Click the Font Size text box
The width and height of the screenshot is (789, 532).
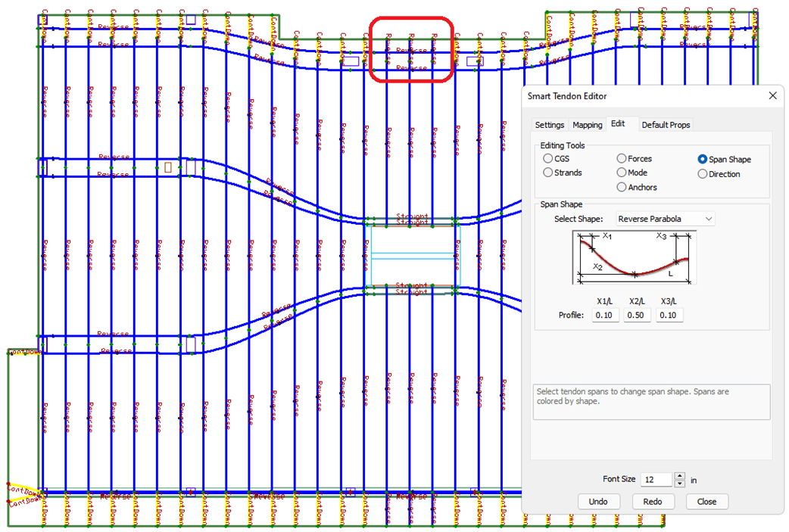pyautogui.click(x=655, y=480)
